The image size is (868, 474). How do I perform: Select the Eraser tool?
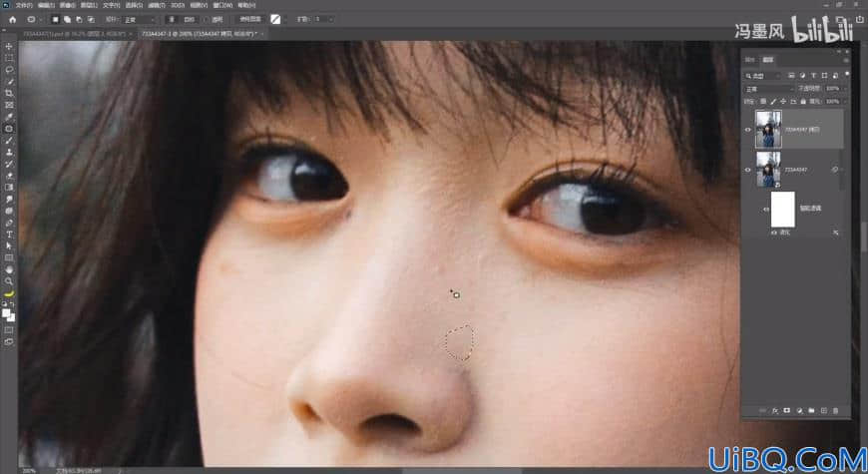[x=9, y=176]
